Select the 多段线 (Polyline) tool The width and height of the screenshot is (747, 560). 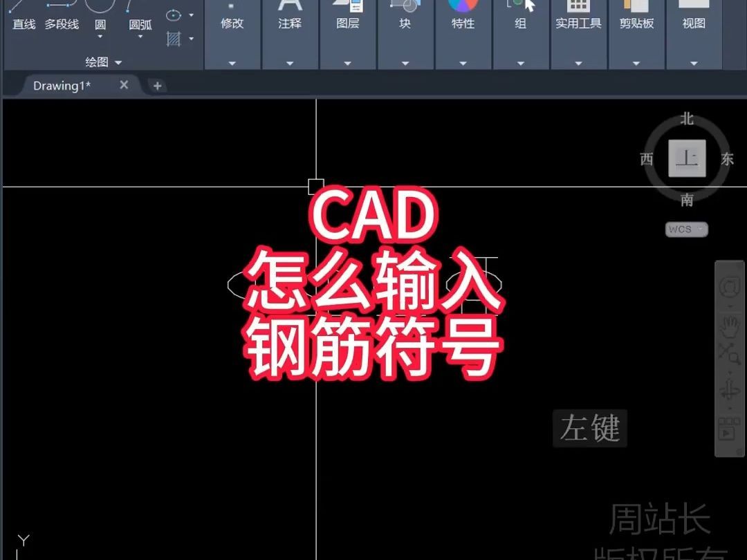pyautogui.click(x=62, y=15)
